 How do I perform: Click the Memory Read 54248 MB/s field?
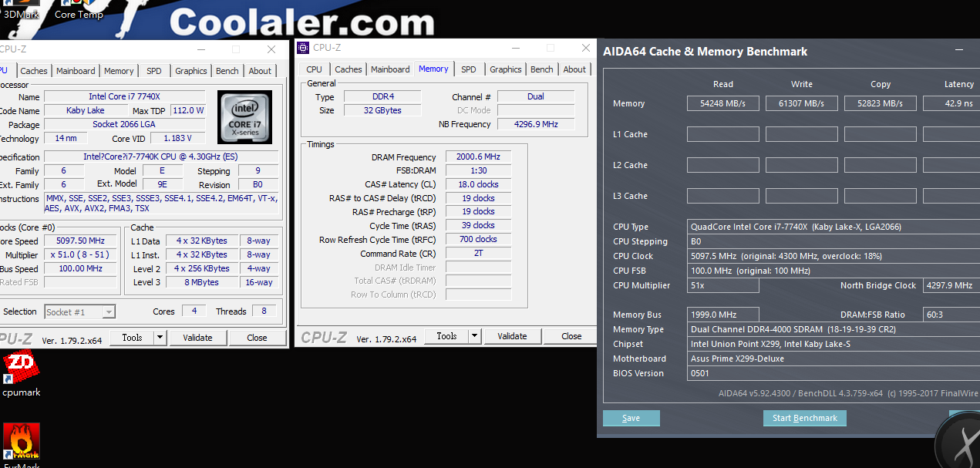pos(723,103)
